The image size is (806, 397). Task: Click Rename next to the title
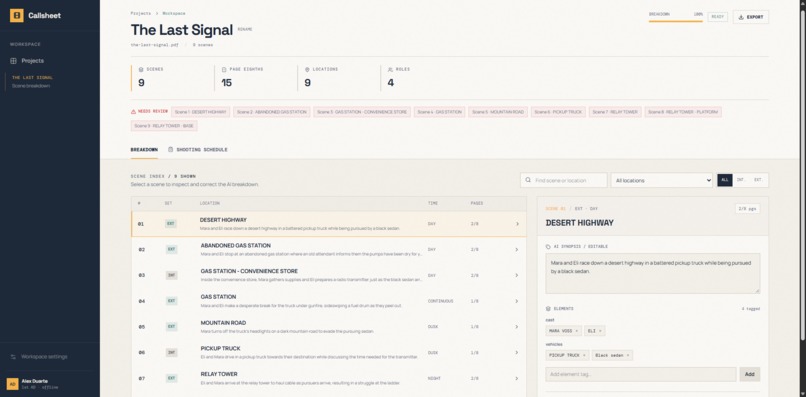(245, 30)
